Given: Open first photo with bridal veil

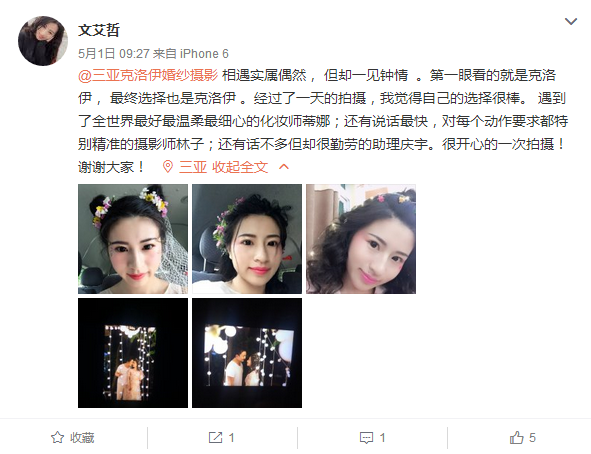Looking at the screenshot, I should 133,239.
